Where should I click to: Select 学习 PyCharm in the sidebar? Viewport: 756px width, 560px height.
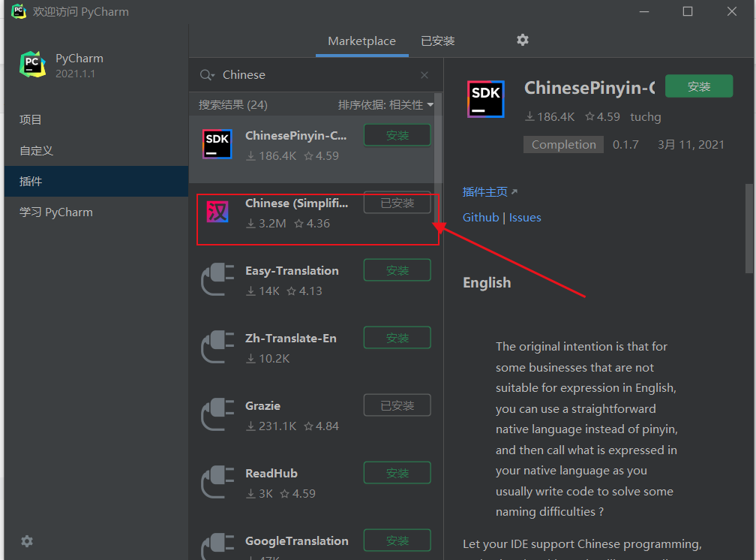click(x=56, y=212)
